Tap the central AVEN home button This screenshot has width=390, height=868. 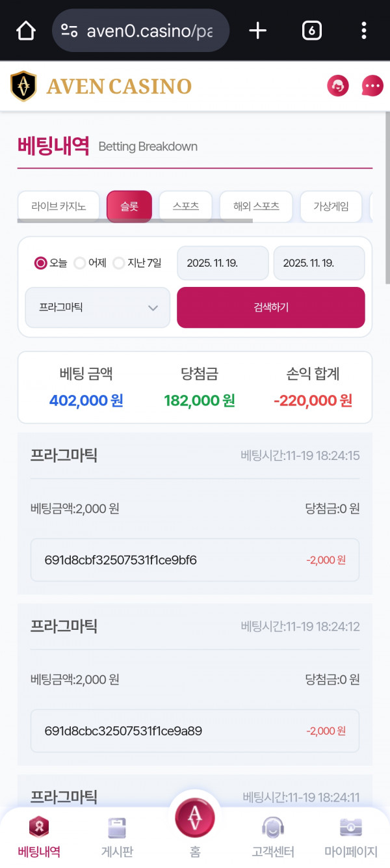195,821
